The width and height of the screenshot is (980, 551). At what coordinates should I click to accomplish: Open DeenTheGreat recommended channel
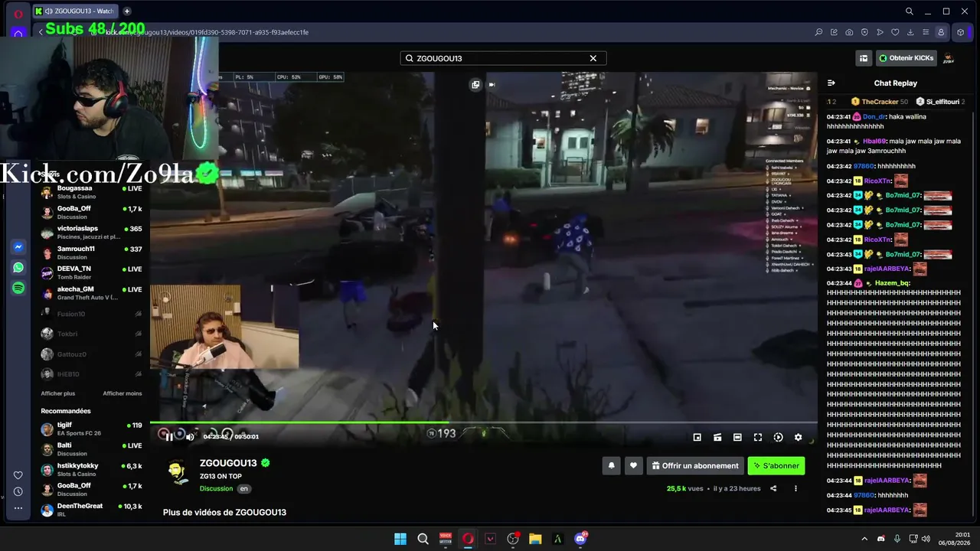pyautogui.click(x=92, y=510)
